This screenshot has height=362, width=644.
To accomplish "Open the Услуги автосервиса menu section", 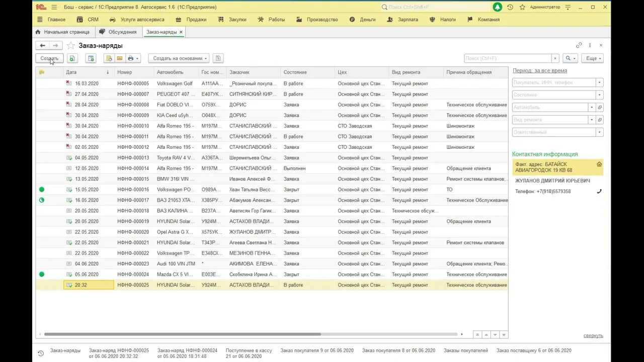I will pyautogui.click(x=137, y=20).
